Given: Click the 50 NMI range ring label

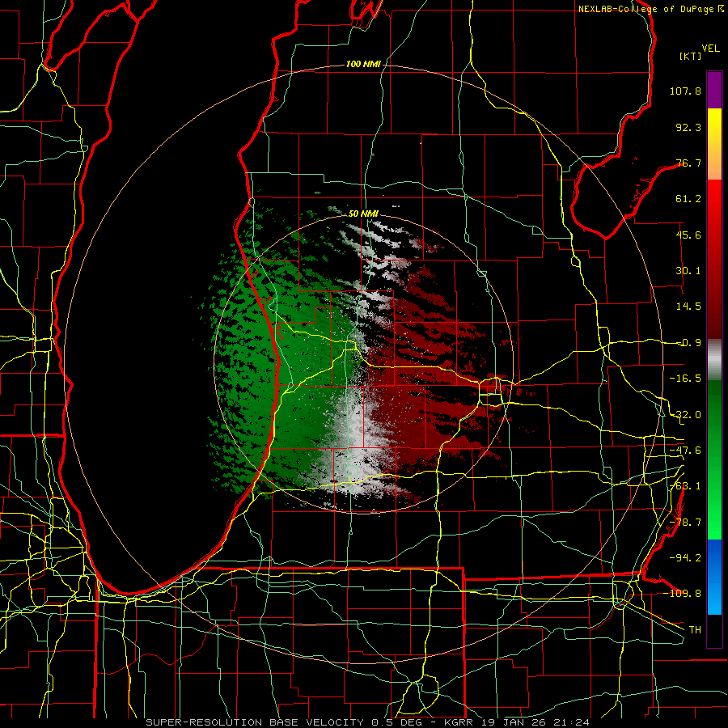Looking at the screenshot, I should (363, 214).
